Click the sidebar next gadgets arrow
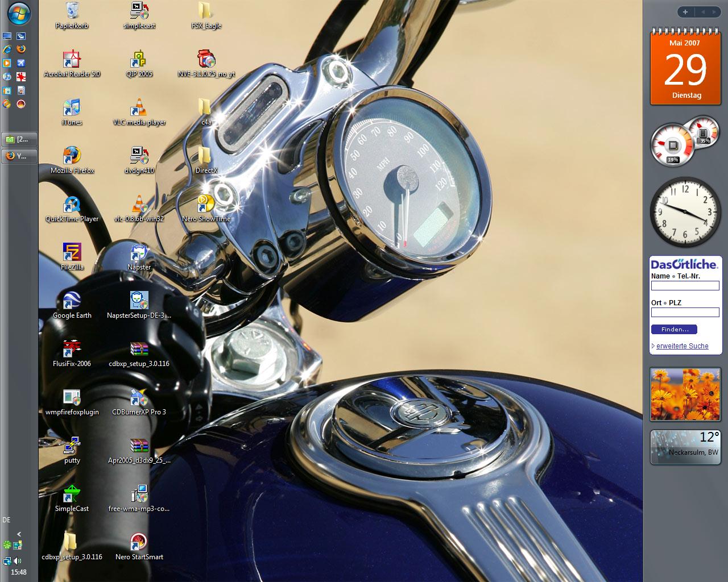 coord(715,12)
